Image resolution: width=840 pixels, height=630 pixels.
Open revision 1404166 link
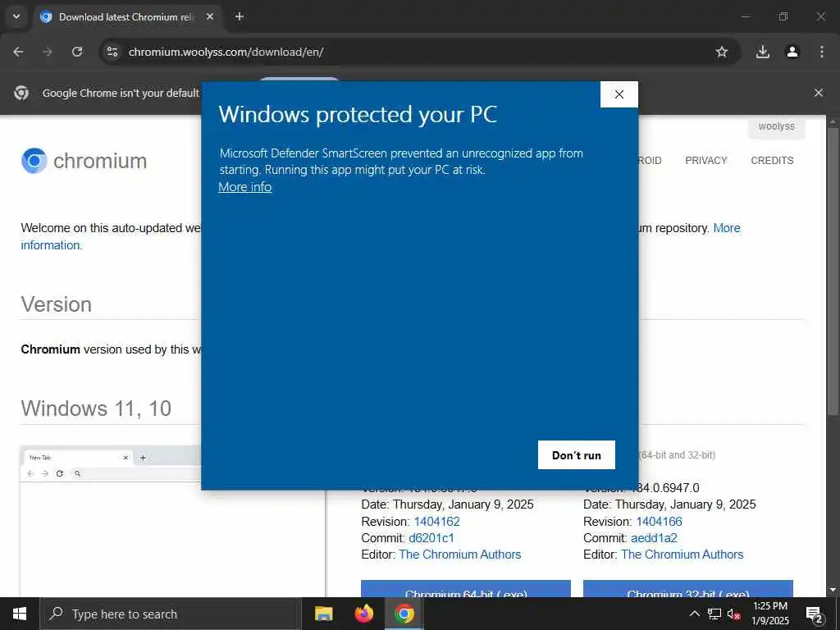pyautogui.click(x=659, y=521)
